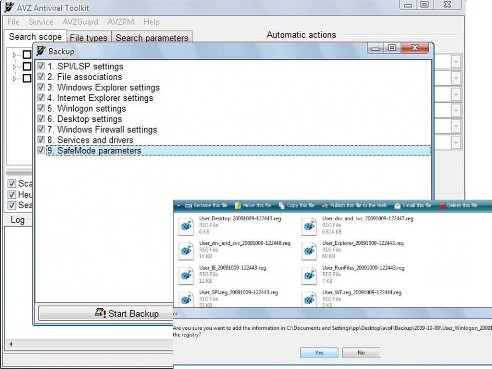This screenshot has height=369, width=492.
Task: Switch to the File types tab
Action: [89, 38]
